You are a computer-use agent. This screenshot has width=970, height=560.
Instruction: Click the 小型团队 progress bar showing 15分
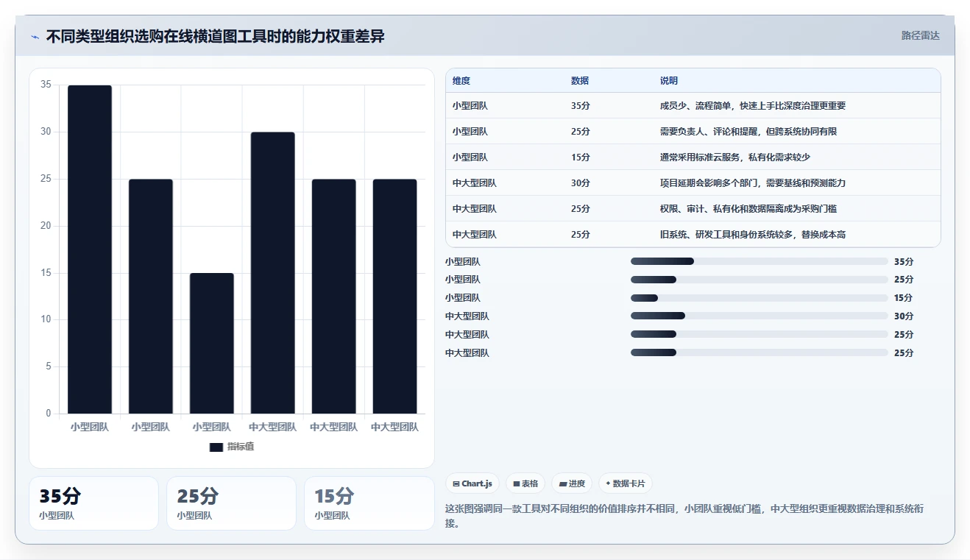[x=760, y=298]
